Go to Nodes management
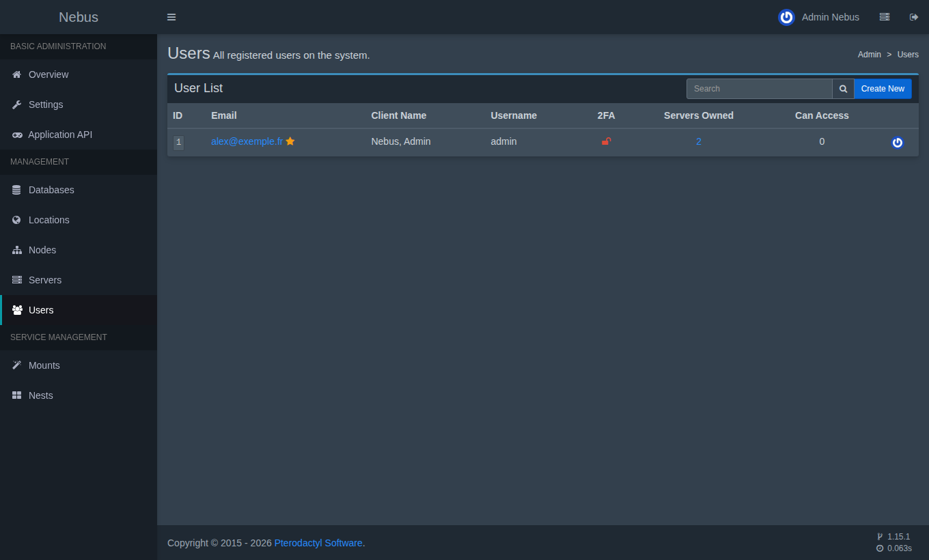 (79, 250)
